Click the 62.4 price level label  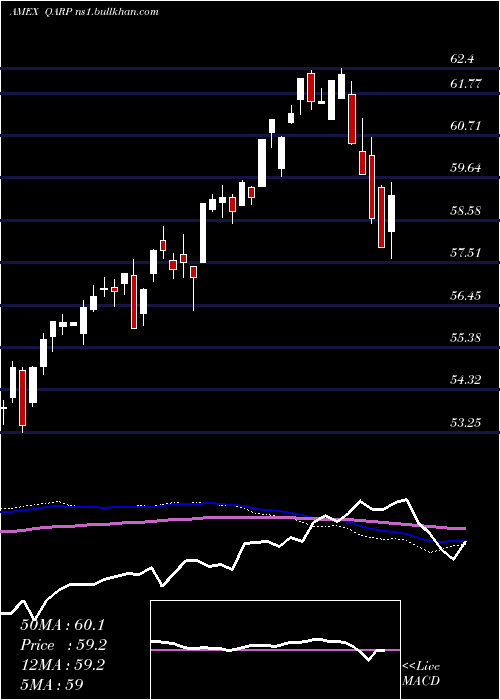(x=462, y=59)
